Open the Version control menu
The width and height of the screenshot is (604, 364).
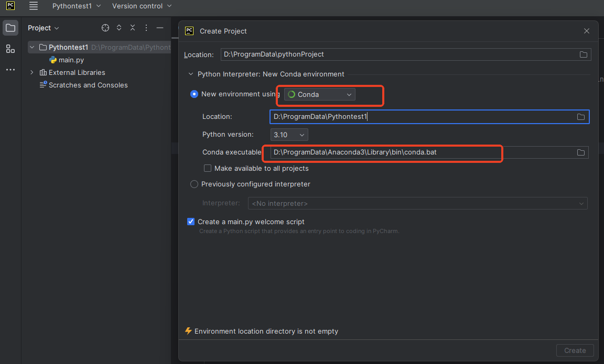138,6
